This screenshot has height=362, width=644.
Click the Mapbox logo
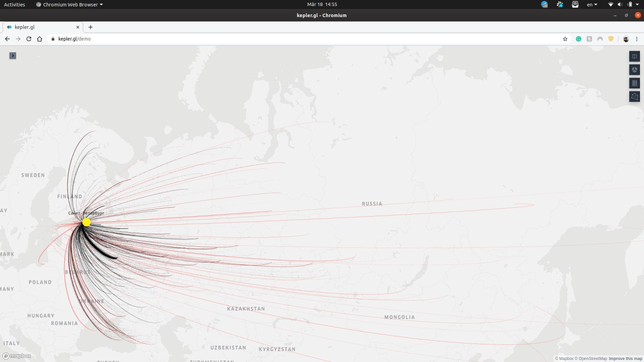(x=17, y=356)
